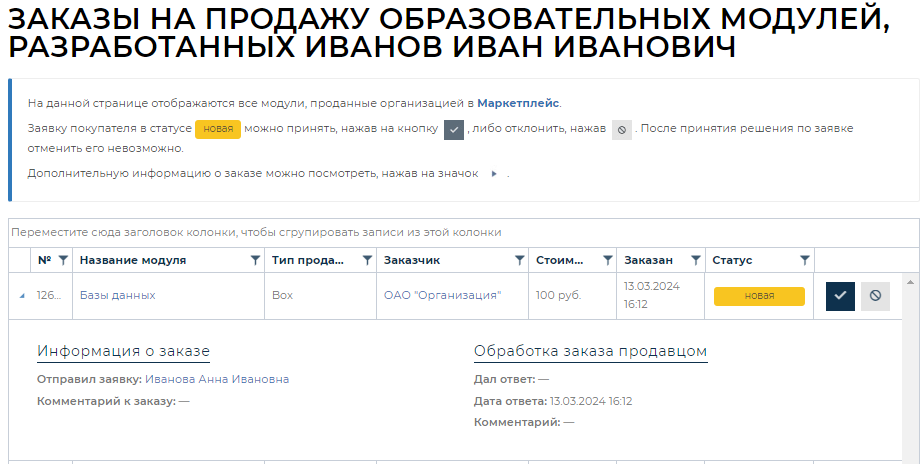Sort by Заказчик column header

tap(412, 260)
